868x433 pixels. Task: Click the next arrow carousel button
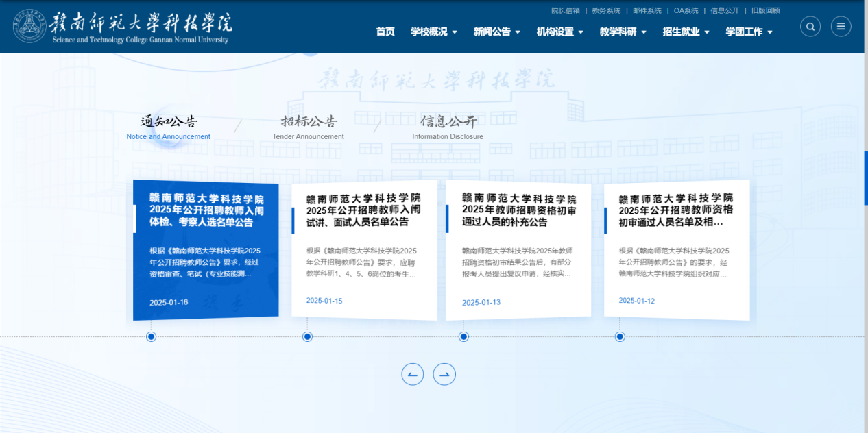point(444,374)
